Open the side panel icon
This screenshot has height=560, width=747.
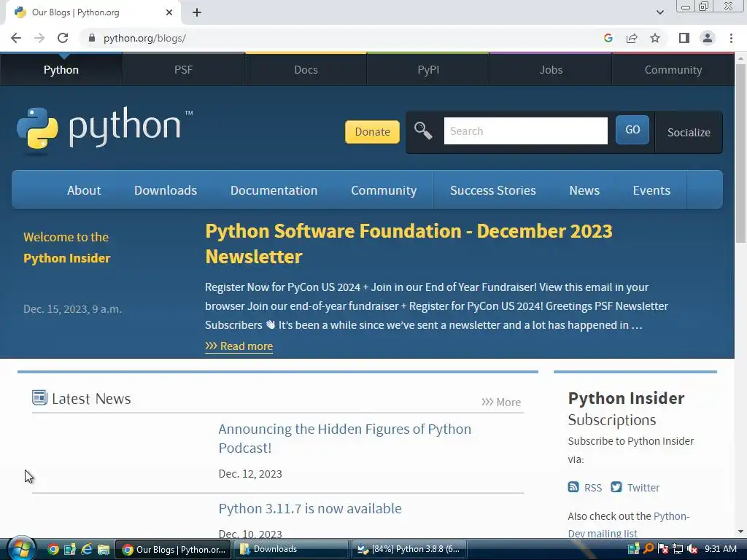pos(684,38)
